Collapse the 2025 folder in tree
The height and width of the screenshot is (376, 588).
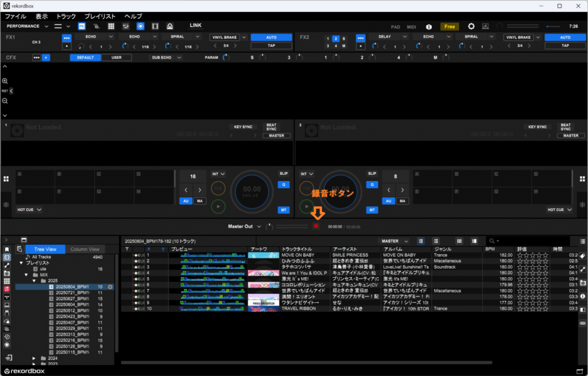coord(34,281)
